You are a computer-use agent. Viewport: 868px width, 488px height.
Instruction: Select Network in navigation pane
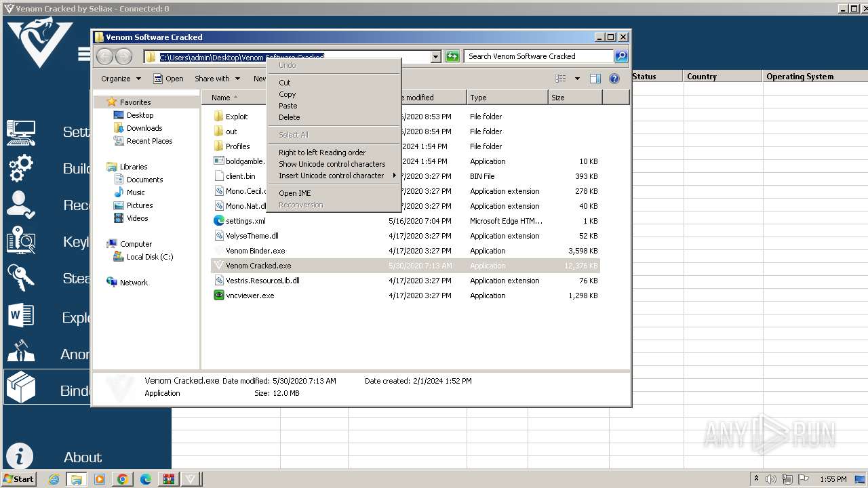click(x=134, y=283)
